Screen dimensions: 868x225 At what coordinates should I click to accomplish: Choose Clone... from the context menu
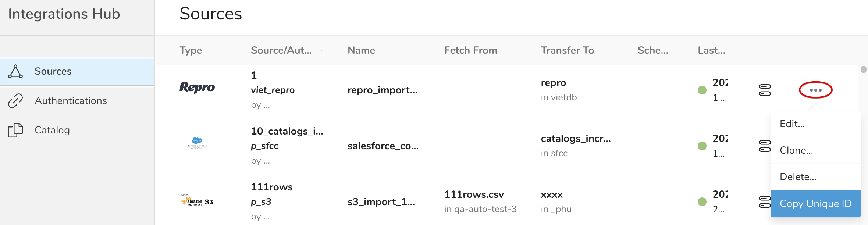796,150
